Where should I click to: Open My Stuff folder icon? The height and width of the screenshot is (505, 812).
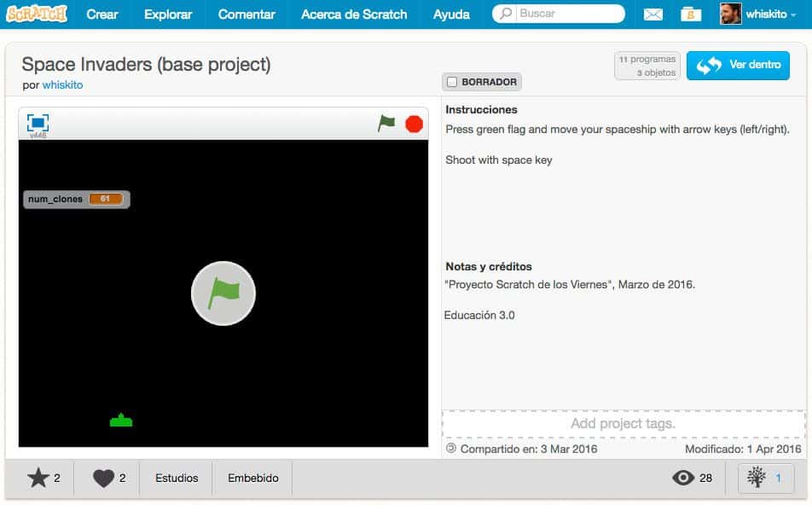(692, 15)
